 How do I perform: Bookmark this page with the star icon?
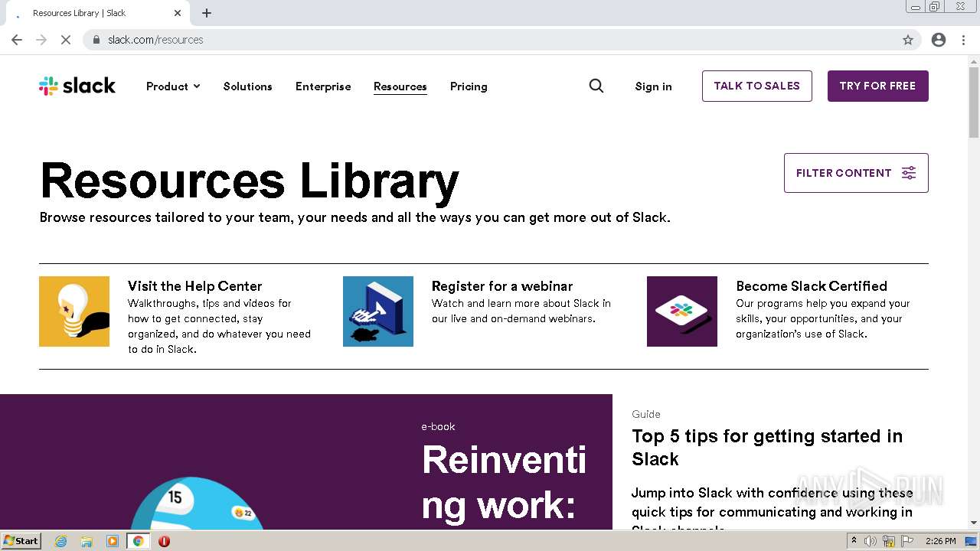coord(908,40)
